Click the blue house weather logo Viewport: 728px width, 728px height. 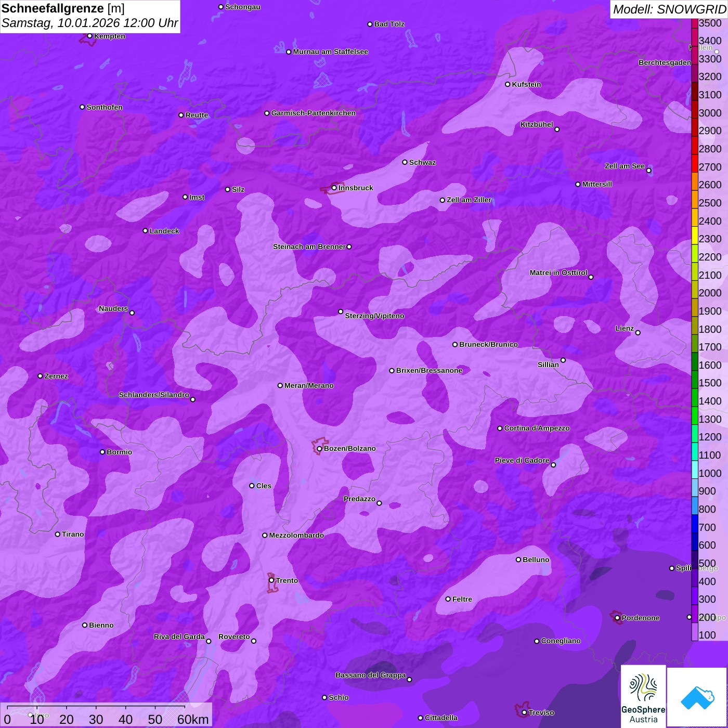697,697
